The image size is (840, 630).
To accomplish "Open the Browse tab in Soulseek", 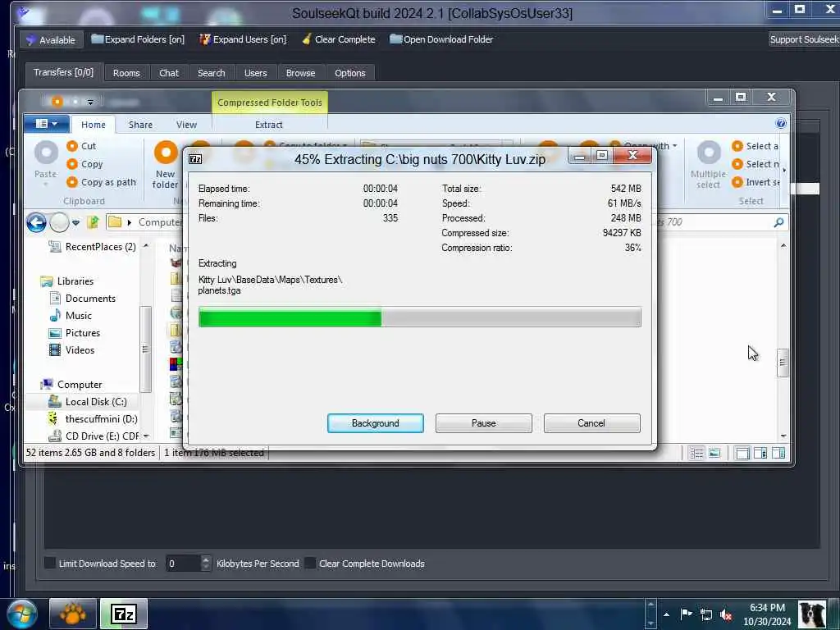I will point(300,73).
